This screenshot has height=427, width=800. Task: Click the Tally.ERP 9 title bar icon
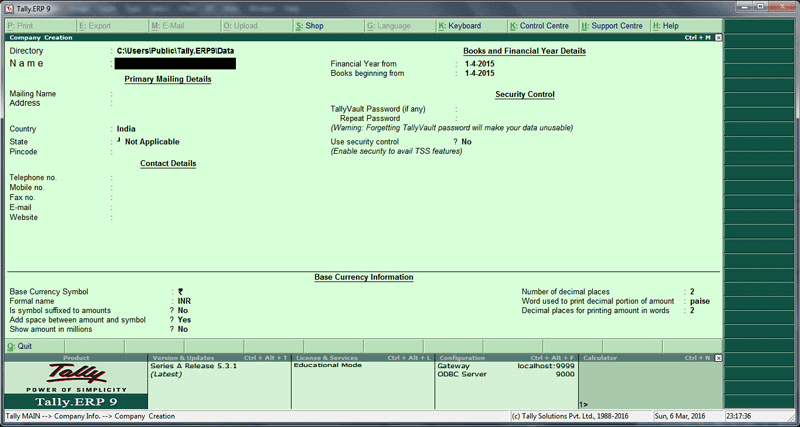coord(9,9)
